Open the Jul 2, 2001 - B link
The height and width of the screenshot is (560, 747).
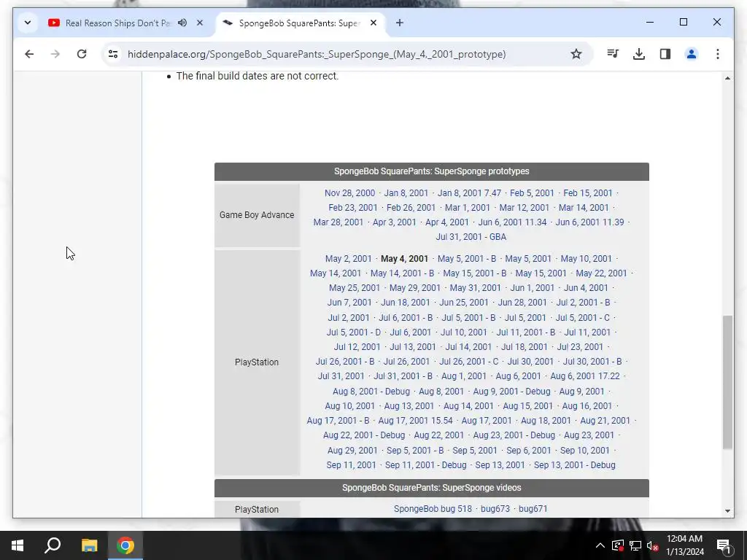(583, 303)
